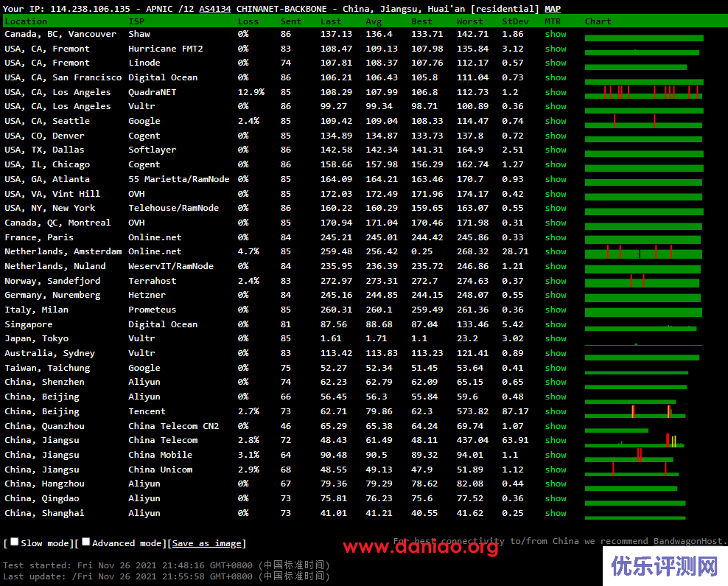Select the 12.9% loss value for QuadraNET
This screenshot has height=586, width=728.
coord(251,92)
